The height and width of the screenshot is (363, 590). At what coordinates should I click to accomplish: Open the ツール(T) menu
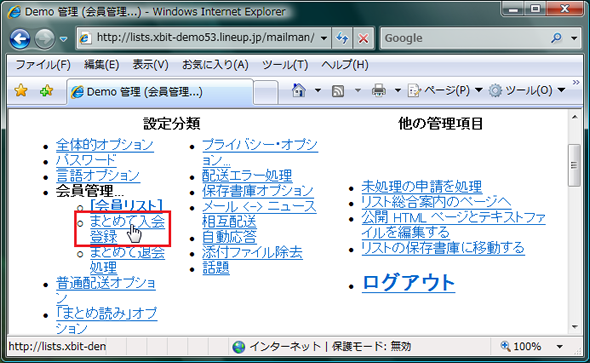[285, 65]
